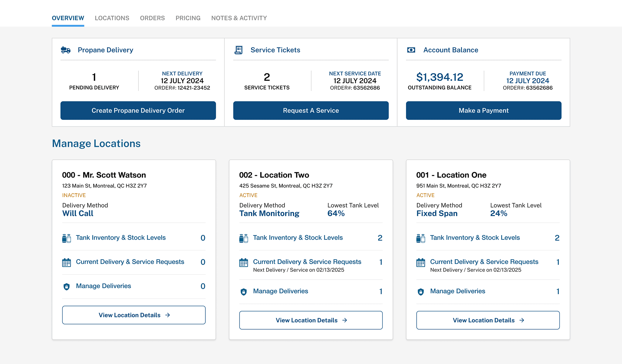Switch to the Locations tab
This screenshot has width=622, height=364.
112,18
